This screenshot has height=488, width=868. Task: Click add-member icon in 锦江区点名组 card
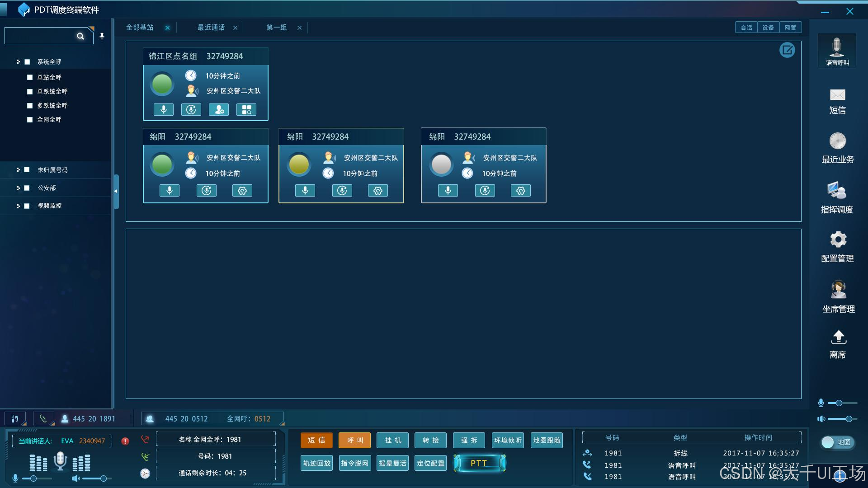pos(219,110)
